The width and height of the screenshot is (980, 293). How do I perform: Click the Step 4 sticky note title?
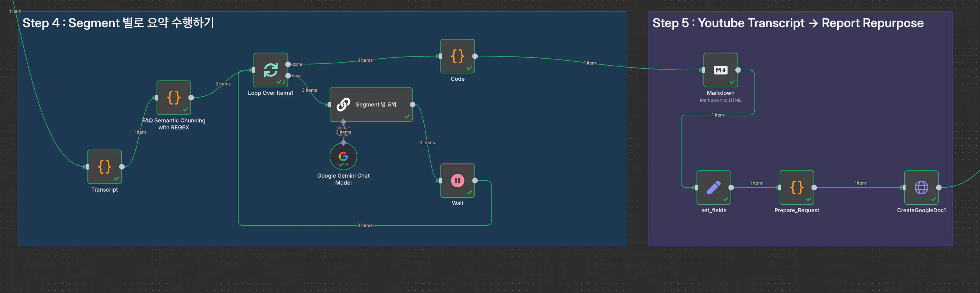point(118,23)
